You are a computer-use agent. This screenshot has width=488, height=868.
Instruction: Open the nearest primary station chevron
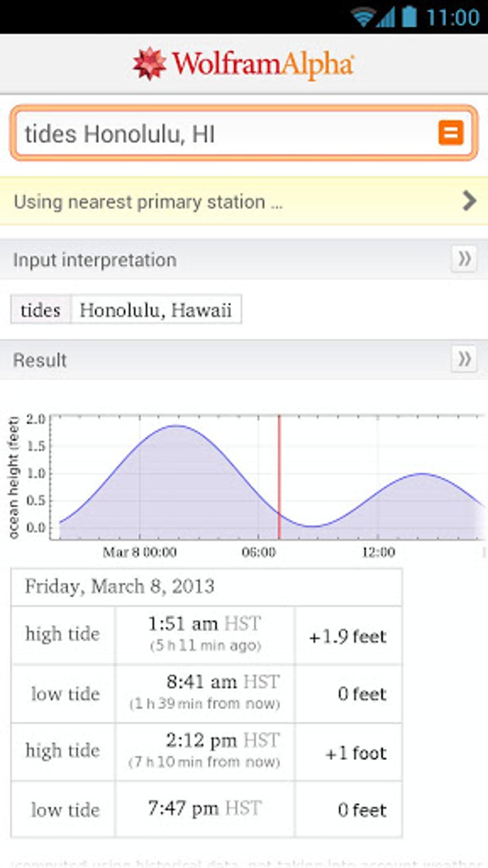click(469, 201)
